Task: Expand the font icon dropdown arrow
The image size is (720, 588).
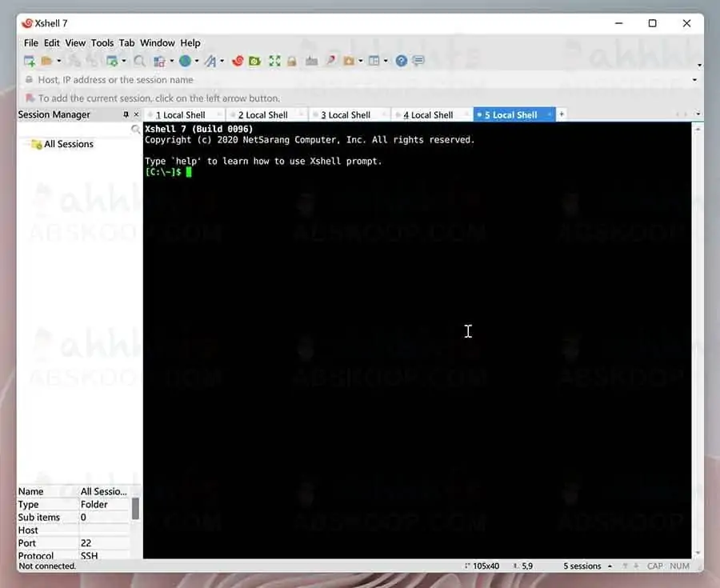Action: coord(222,62)
